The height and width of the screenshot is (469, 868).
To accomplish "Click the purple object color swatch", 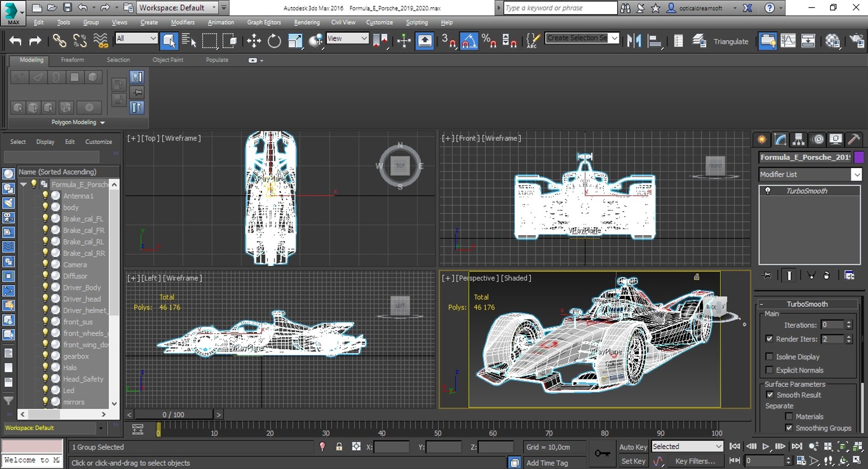I will tap(859, 157).
